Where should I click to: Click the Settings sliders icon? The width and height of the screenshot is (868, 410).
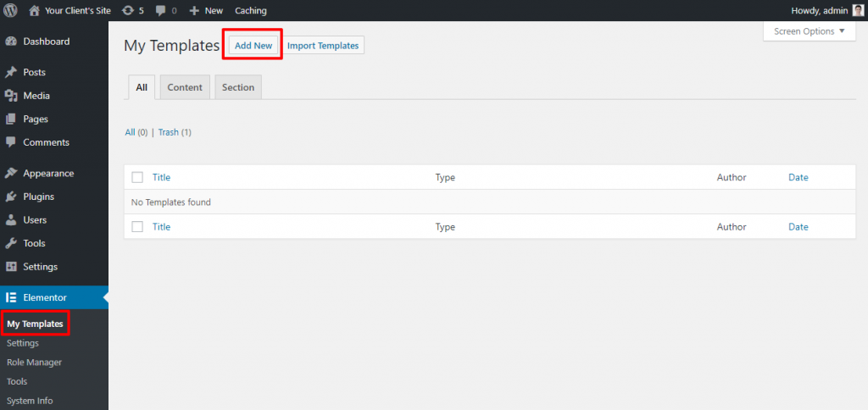pos(10,266)
